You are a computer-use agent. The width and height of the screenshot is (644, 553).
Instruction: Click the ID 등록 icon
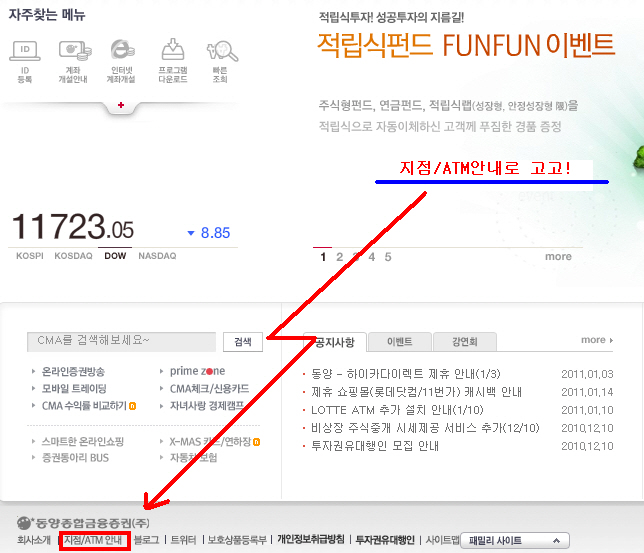pyautogui.click(x=25, y=62)
